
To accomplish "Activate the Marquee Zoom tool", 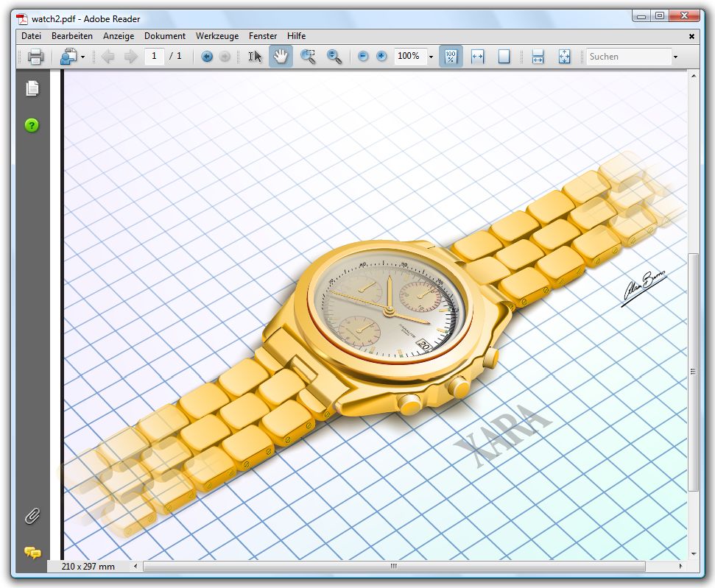I will click(308, 57).
